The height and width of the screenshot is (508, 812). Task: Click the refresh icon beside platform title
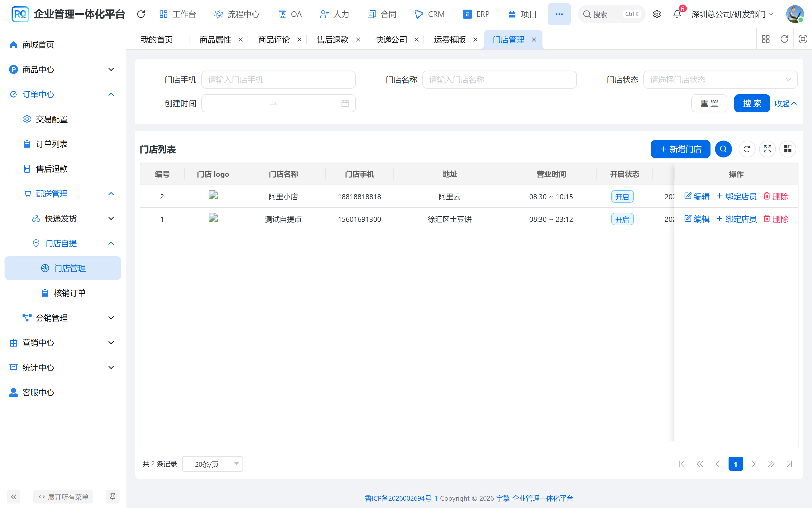pyautogui.click(x=141, y=14)
